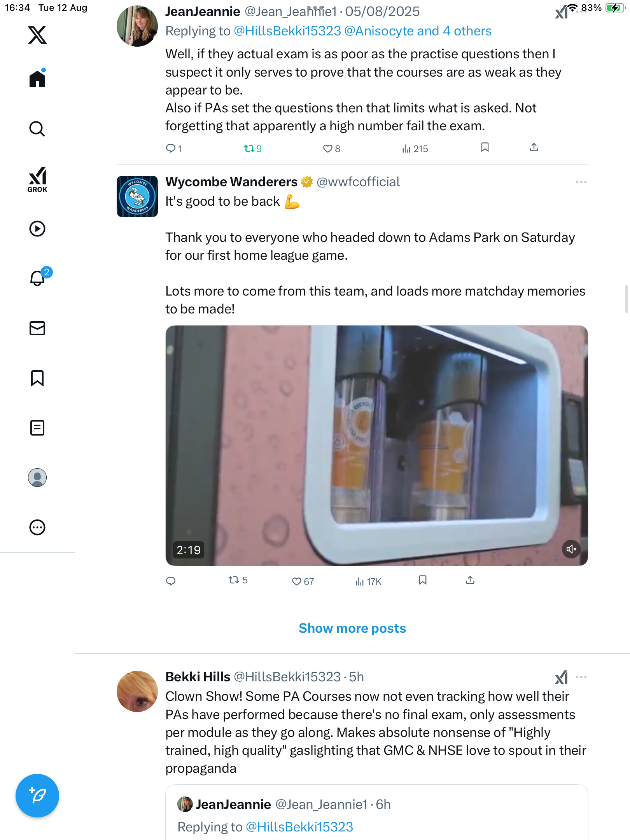Go to the Home timeline
This screenshot has width=630, height=840.
click(x=37, y=79)
